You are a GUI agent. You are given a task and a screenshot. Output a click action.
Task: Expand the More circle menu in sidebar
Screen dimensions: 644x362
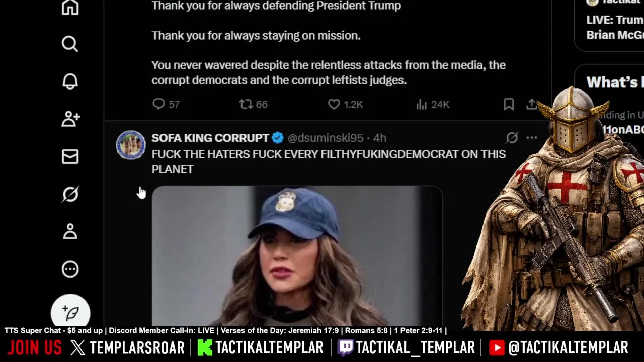pyautogui.click(x=70, y=269)
